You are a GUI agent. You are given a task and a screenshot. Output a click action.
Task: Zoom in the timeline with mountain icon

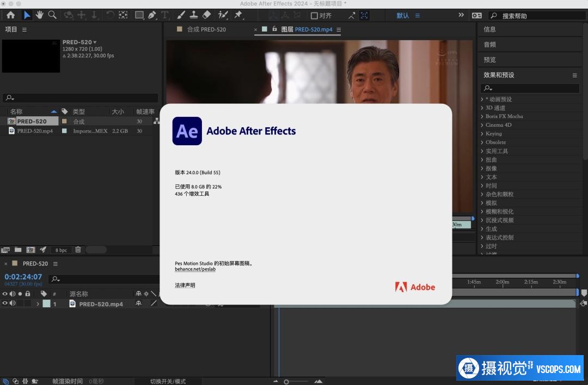tap(318, 381)
